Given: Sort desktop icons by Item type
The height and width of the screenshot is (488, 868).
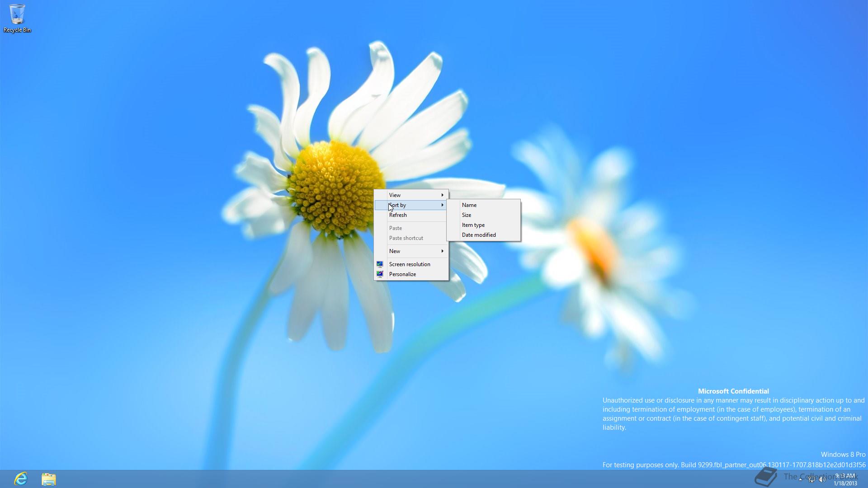Looking at the screenshot, I should click(473, 225).
